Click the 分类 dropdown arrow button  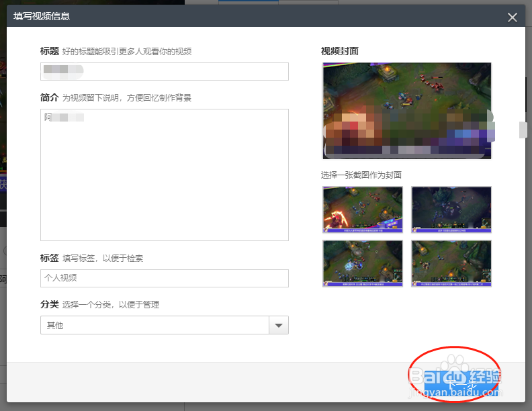coord(279,325)
